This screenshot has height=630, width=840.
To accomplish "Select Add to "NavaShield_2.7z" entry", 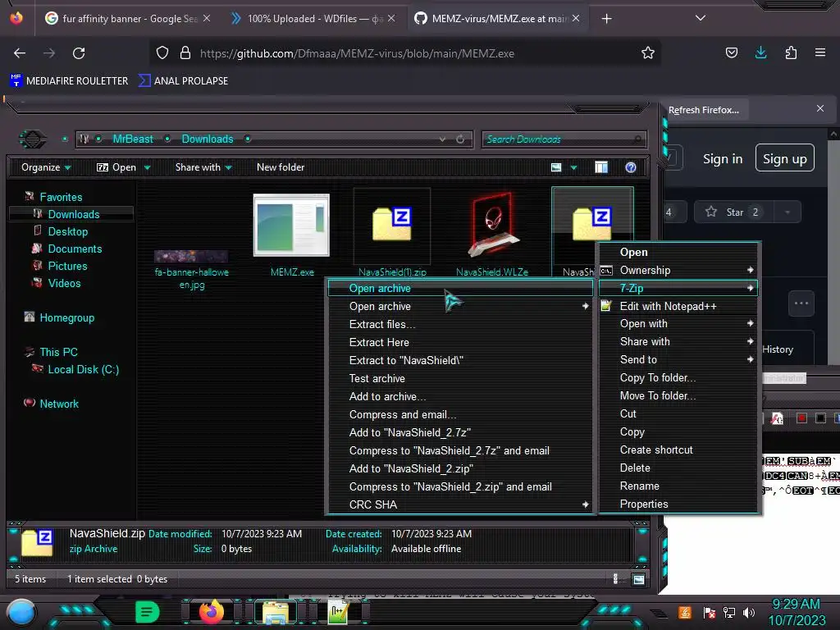I will (409, 433).
